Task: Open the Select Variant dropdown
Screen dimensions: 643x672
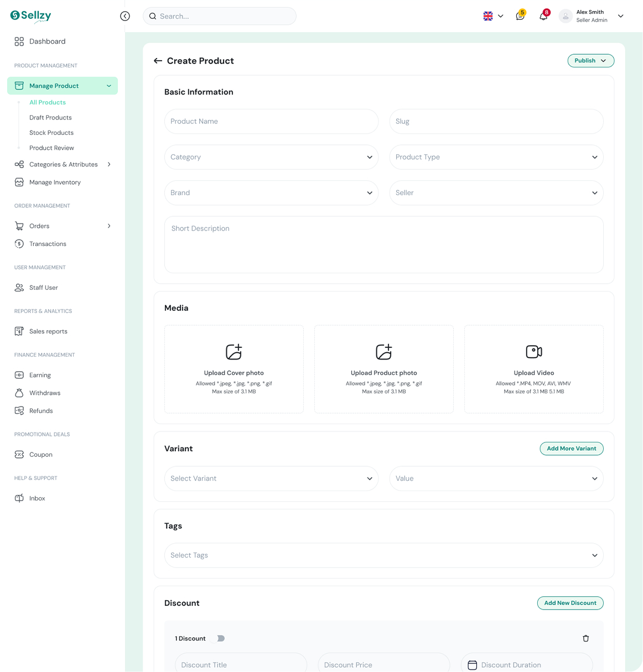Action: [272, 478]
